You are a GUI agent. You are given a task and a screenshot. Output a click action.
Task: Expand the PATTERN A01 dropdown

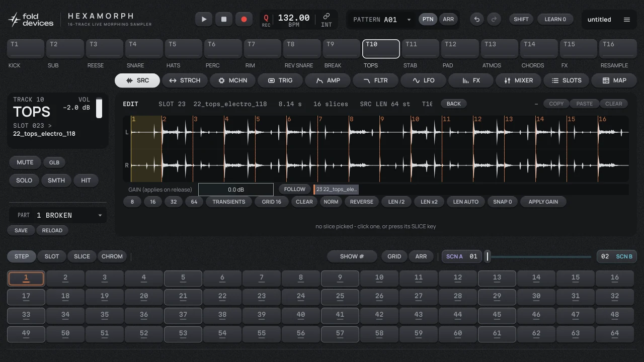click(382, 20)
